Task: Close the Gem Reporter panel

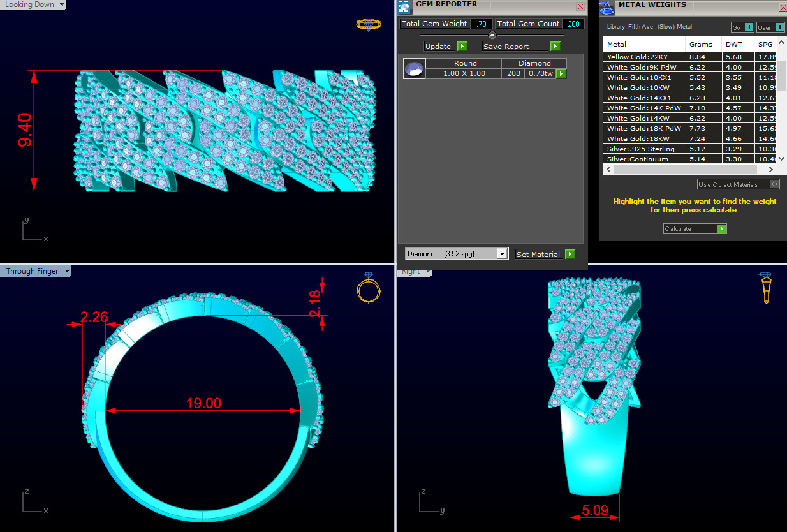Action: (x=580, y=7)
